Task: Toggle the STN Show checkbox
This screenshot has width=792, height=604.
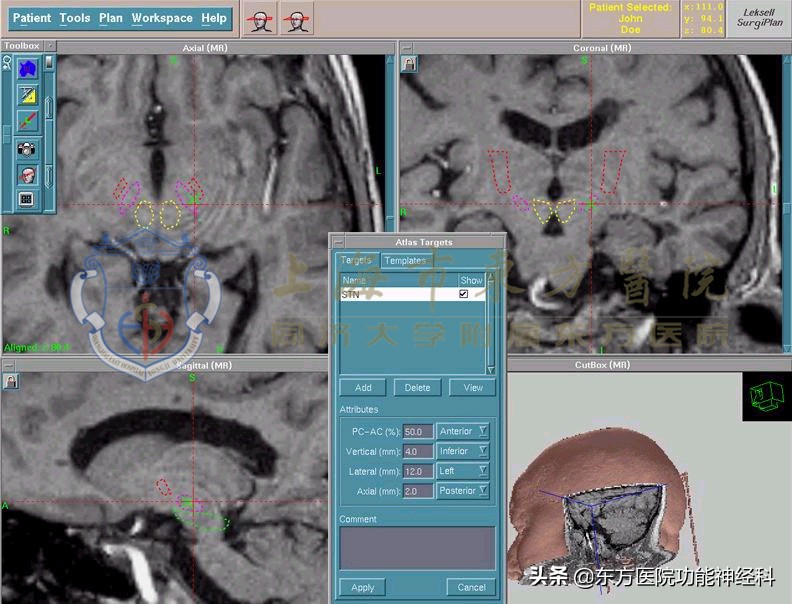Action: (x=463, y=294)
